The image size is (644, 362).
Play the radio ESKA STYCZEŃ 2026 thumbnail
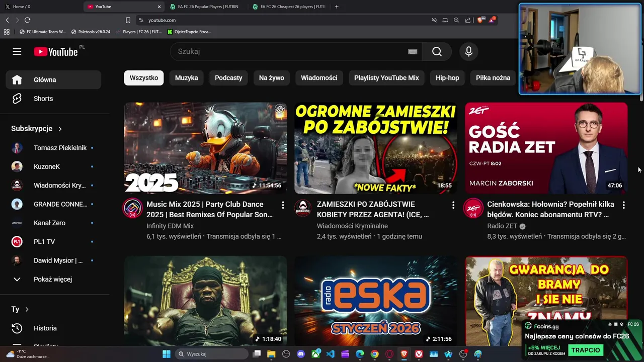(376, 301)
